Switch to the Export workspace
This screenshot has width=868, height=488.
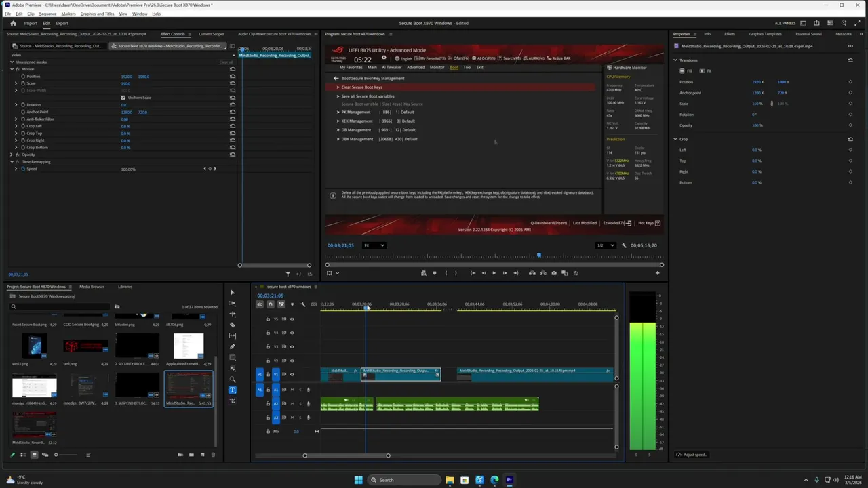(x=62, y=23)
